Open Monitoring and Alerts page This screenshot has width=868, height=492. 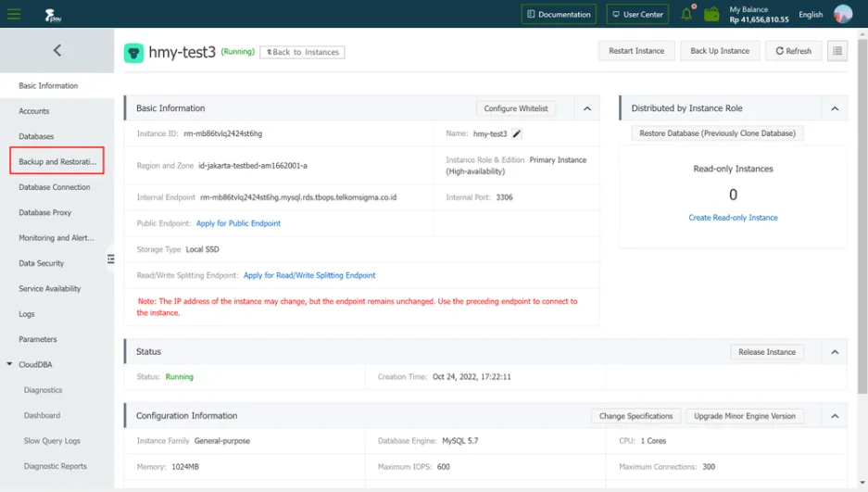click(x=57, y=238)
